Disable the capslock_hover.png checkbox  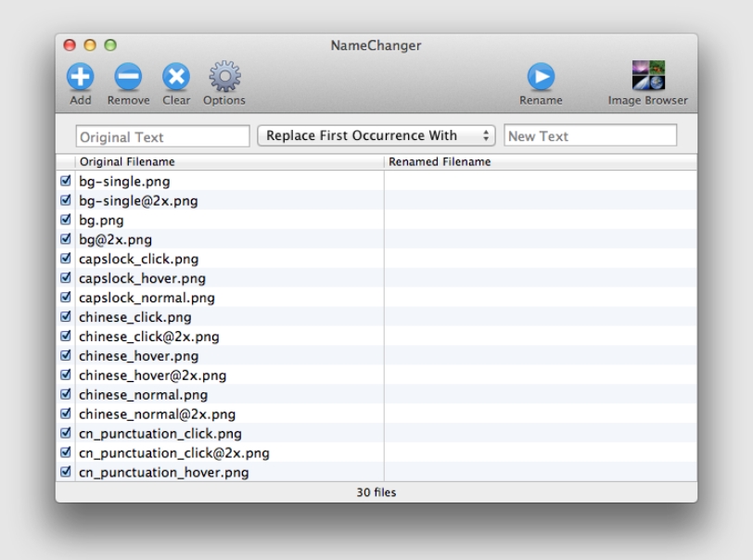click(x=66, y=278)
